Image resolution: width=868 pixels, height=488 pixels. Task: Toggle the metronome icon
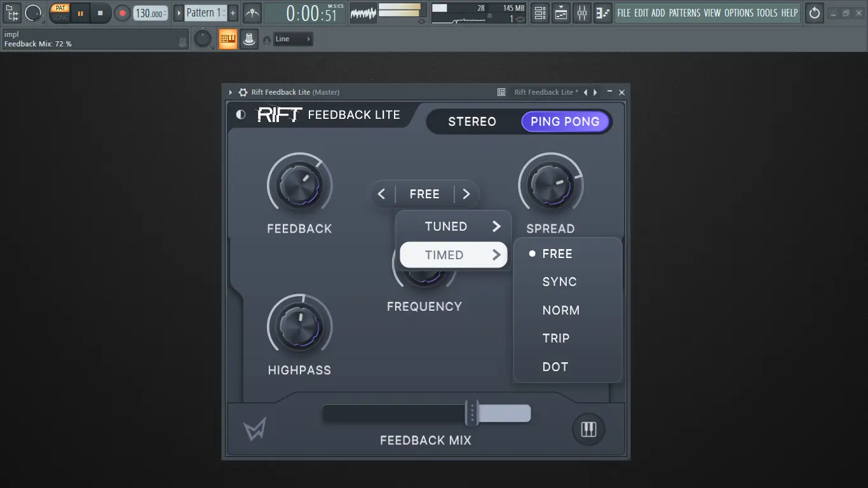pyautogui.click(x=252, y=13)
